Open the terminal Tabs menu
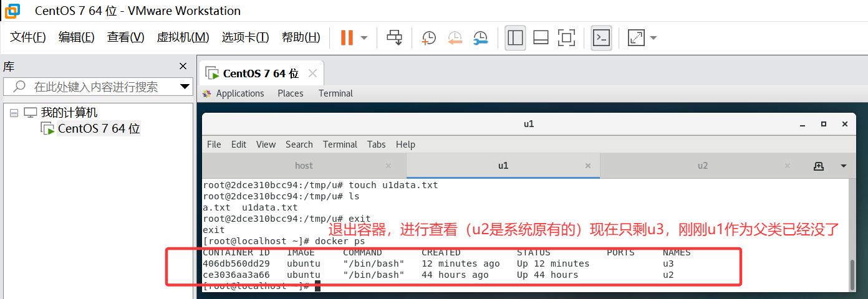The image size is (868, 299). pyautogui.click(x=377, y=145)
